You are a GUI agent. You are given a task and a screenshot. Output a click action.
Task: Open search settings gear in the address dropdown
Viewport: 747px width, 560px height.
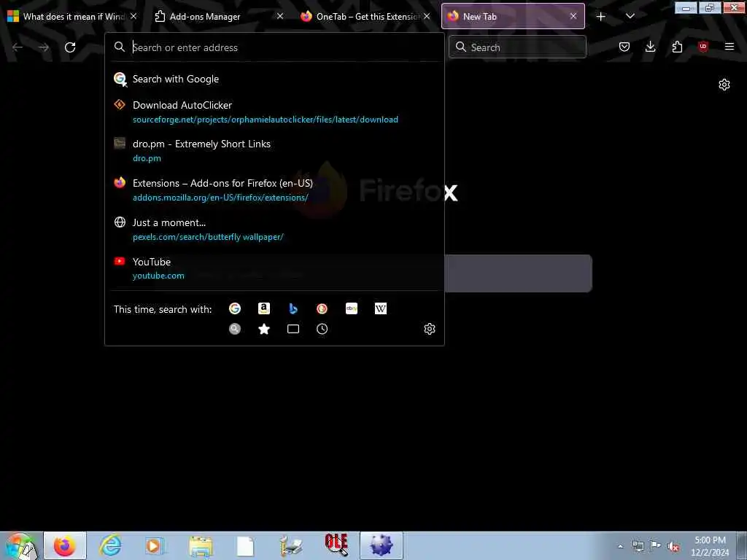[x=429, y=329]
